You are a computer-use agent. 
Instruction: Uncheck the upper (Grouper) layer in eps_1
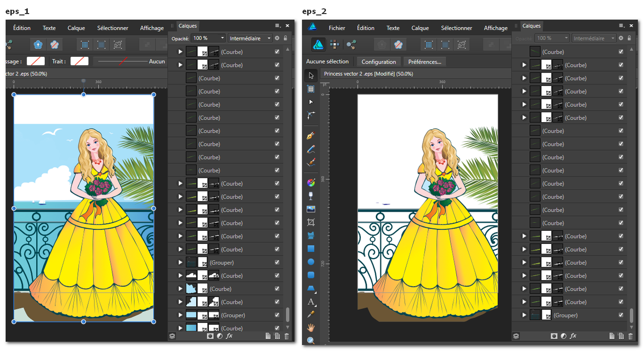277,262
